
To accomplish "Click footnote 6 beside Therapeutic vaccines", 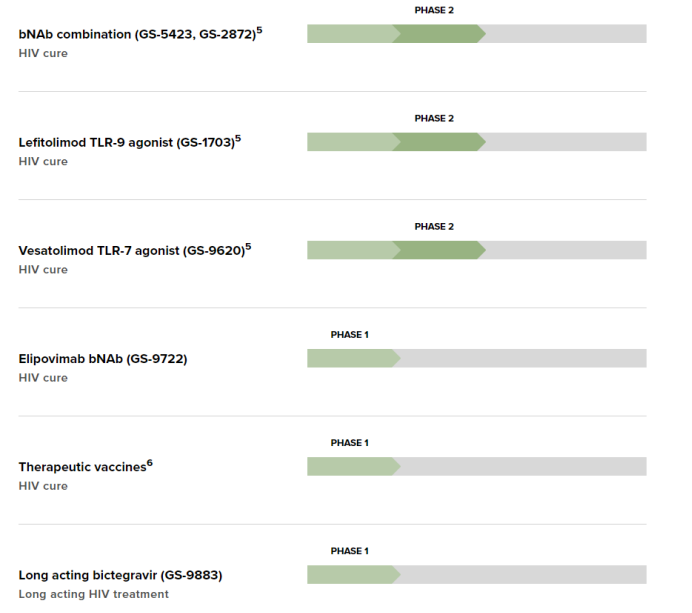I will 150,462.
